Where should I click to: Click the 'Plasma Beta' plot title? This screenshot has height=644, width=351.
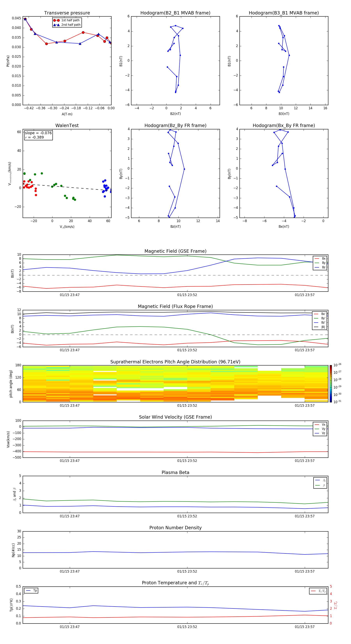click(x=175, y=472)
